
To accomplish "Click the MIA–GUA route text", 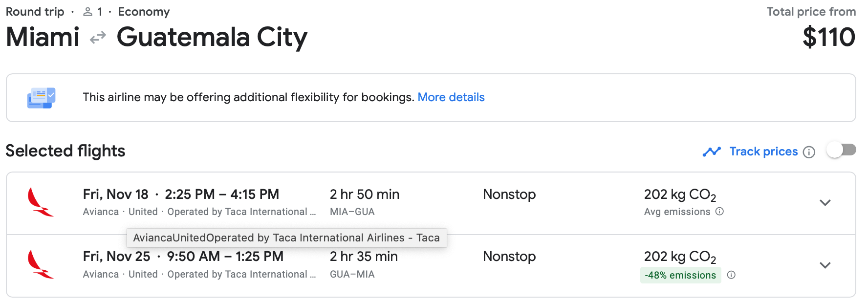I will (x=352, y=212).
